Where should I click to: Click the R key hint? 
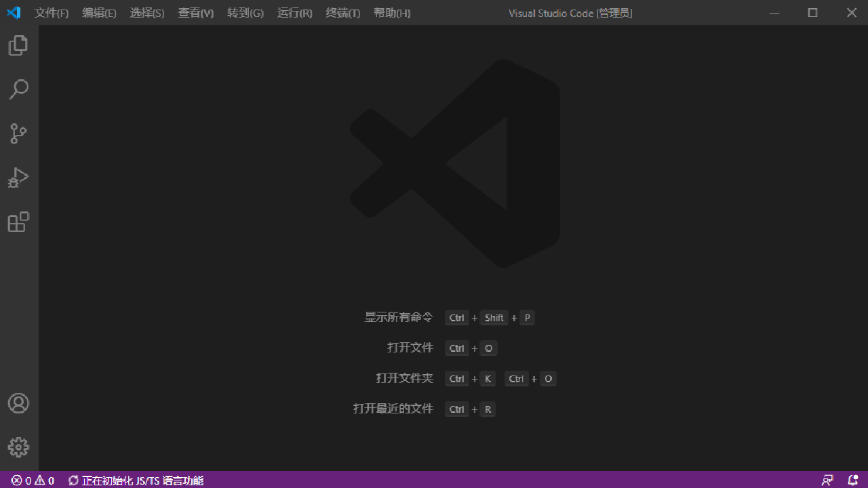(x=488, y=409)
